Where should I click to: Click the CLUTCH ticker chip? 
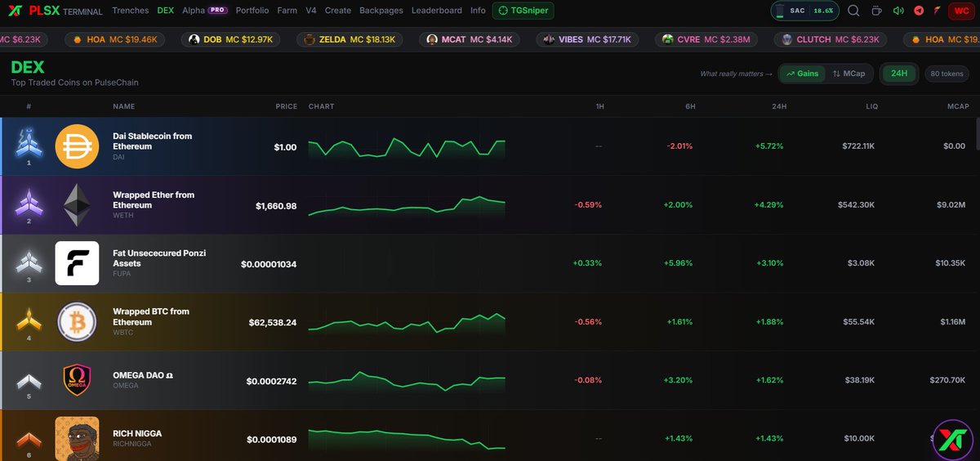pyautogui.click(x=830, y=39)
